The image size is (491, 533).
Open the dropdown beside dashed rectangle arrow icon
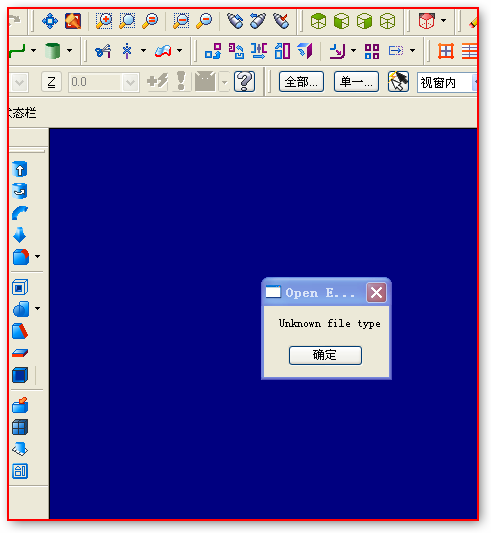coord(412,50)
